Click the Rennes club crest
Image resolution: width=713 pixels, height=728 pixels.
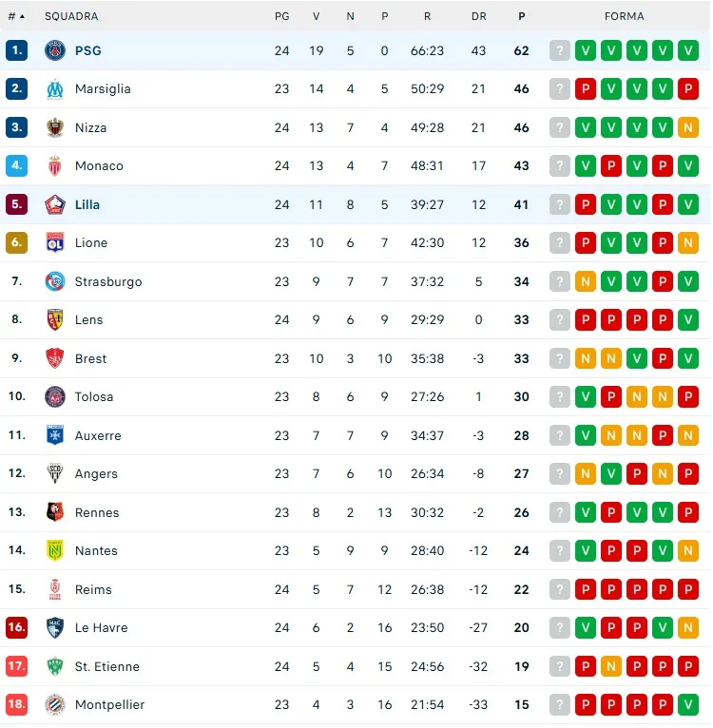55,512
